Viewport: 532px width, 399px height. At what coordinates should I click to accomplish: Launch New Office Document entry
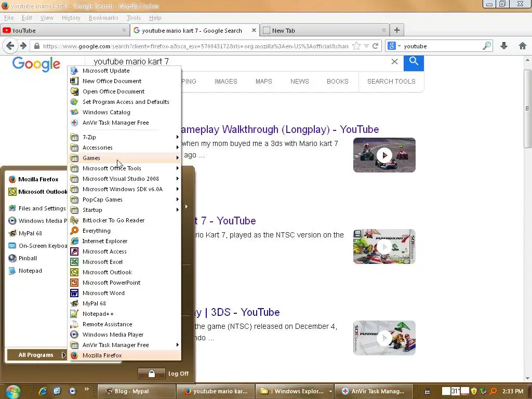tap(124, 81)
